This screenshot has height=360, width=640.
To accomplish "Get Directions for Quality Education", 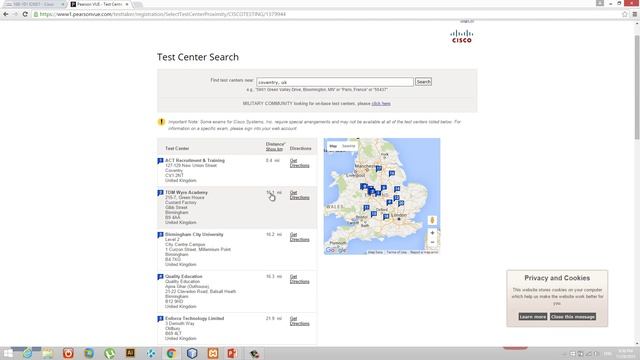I will (299, 279).
